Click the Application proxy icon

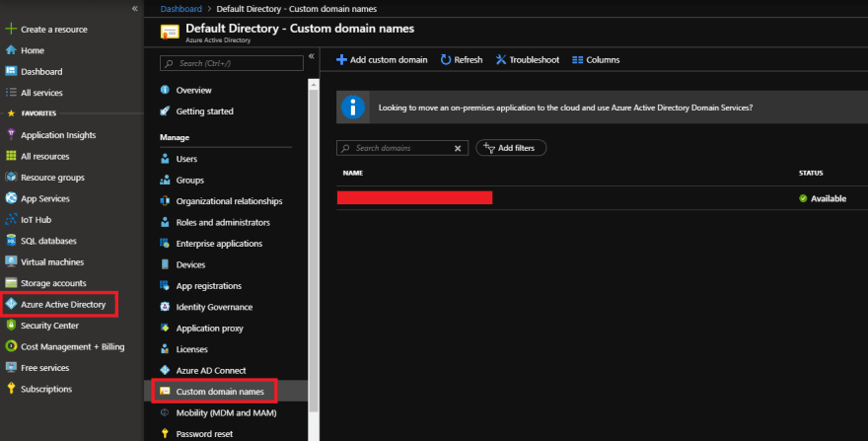(x=165, y=328)
